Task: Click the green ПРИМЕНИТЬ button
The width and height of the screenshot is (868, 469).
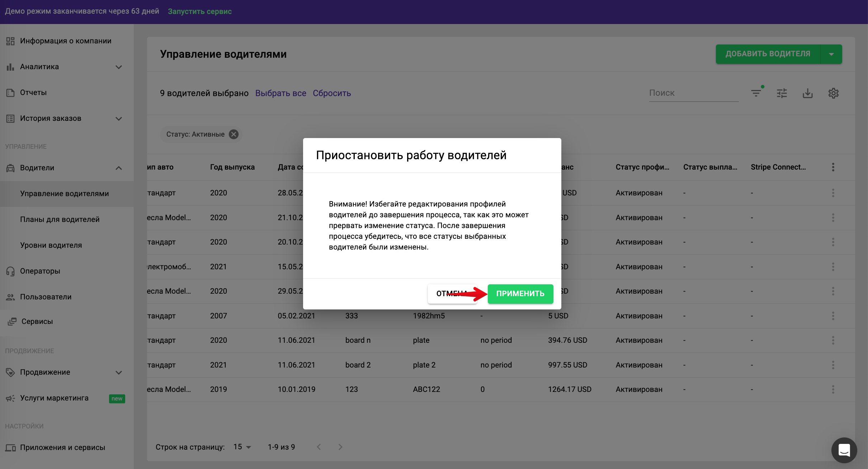Action: pos(520,294)
